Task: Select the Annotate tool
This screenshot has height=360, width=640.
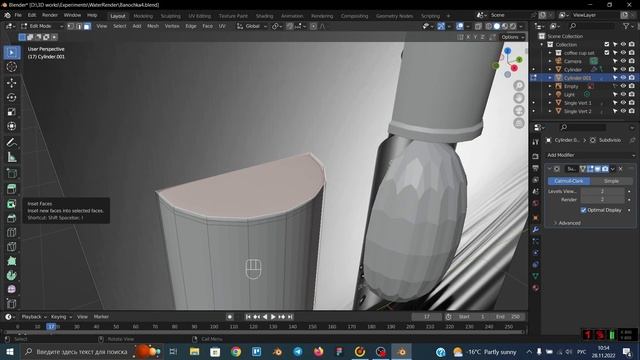Action: pyautogui.click(x=11, y=142)
